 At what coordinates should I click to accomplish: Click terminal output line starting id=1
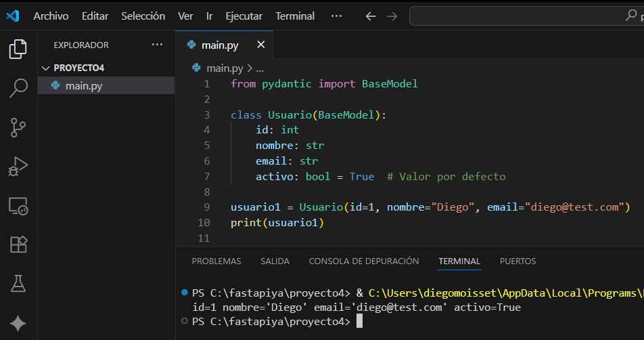(x=356, y=307)
